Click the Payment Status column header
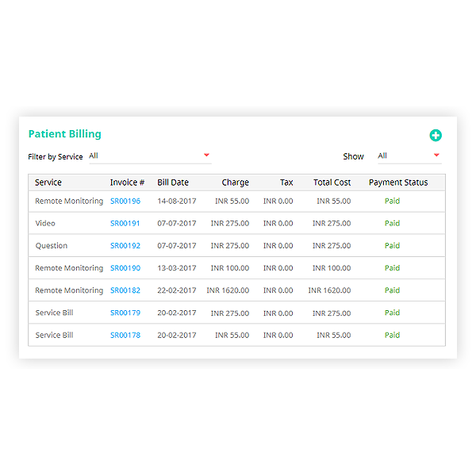Image resolution: width=476 pixels, height=476 pixels. tap(398, 182)
